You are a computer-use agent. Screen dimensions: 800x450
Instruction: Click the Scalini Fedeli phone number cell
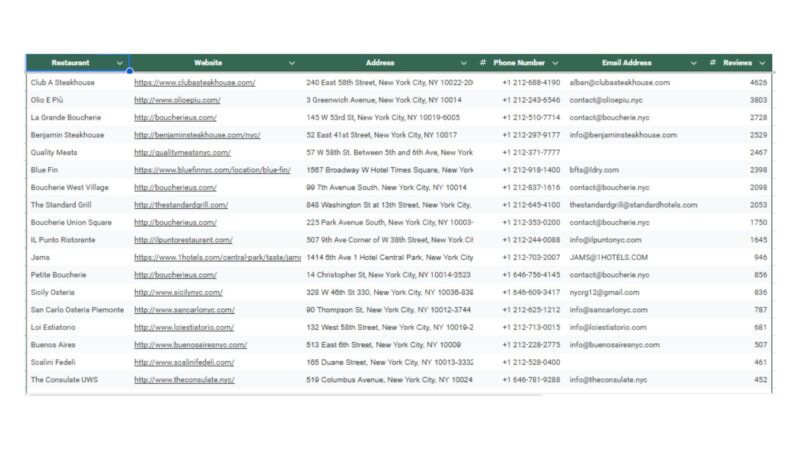531,362
